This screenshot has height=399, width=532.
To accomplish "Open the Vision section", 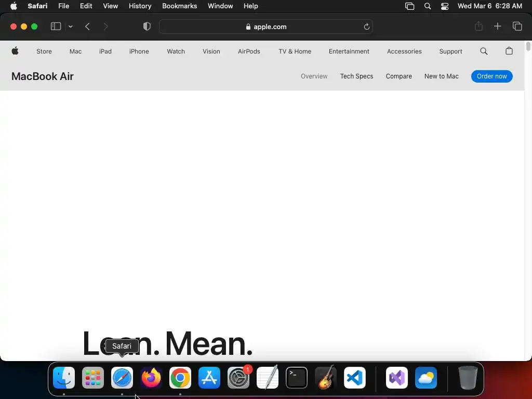I will tap(211, 51).
